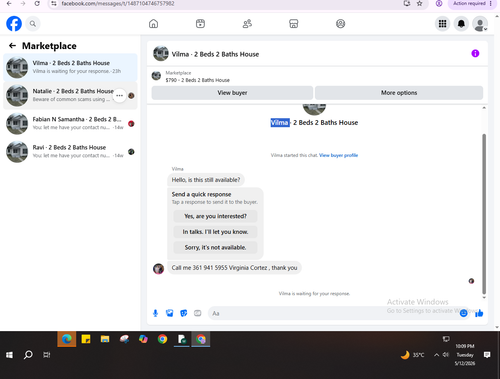Click the chat scrollbar up arrow
This screenshot has height=379, width=500.
tap(484, 108)
